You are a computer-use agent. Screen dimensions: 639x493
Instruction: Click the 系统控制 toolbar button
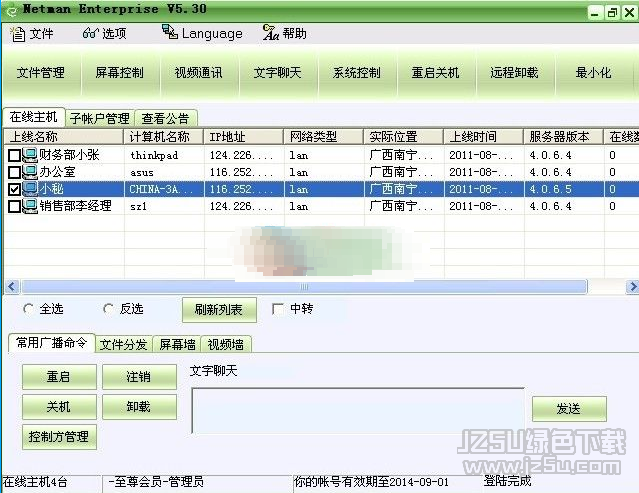(x=357, y=73)
